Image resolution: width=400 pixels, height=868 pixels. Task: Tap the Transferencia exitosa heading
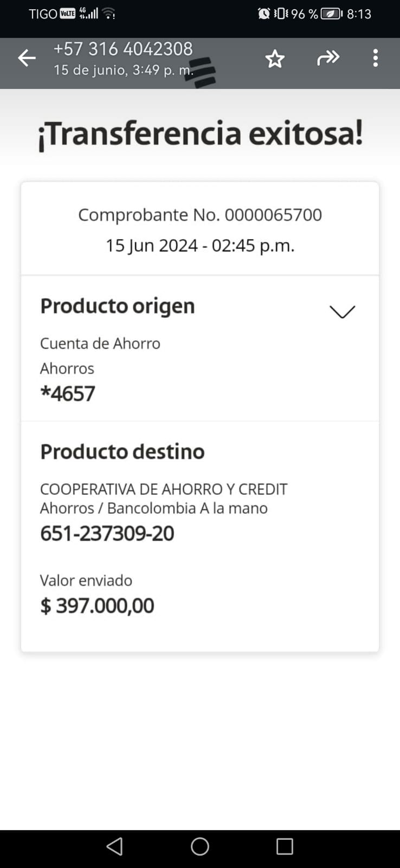(200, 134)
